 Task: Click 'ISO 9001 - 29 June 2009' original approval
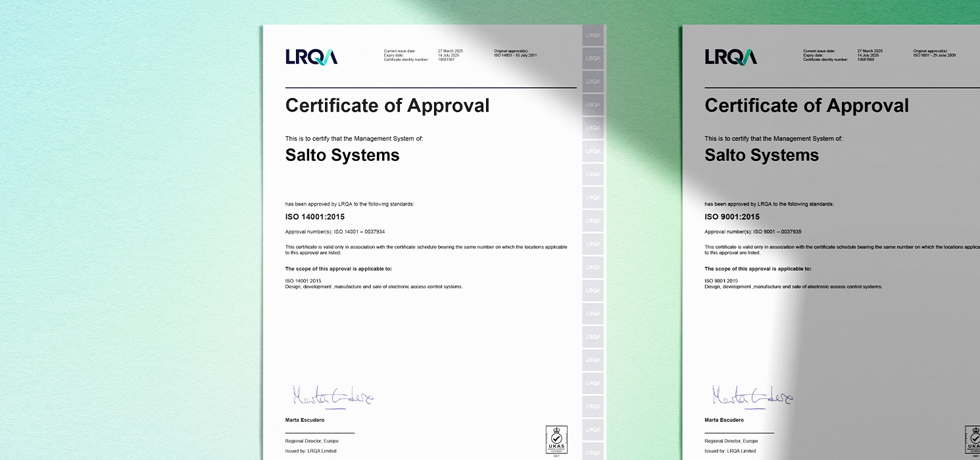click(935, 55)
